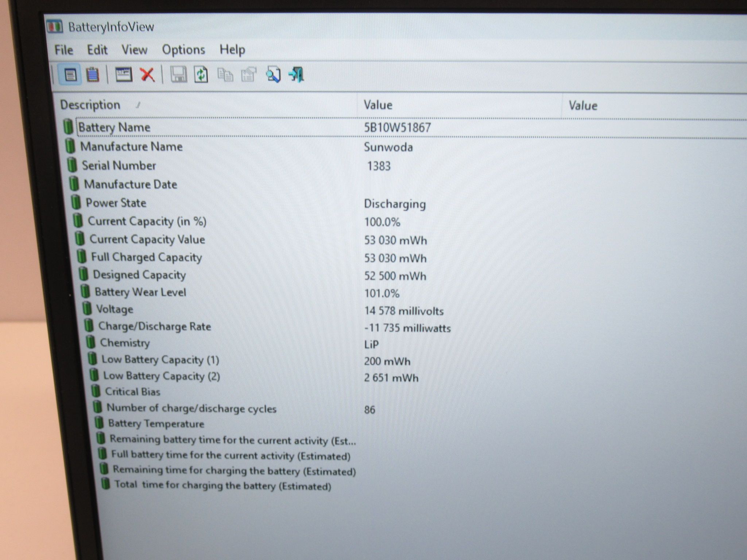The height and width of the screenshot is (560, 747).
Task: Click the 5B10W51867 battery name value
Action: (398, 127)
